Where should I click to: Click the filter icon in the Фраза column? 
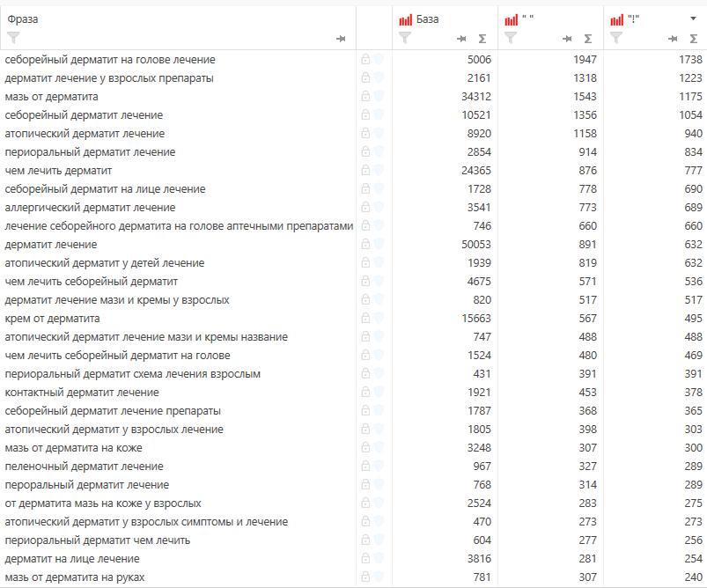point(12,38)
